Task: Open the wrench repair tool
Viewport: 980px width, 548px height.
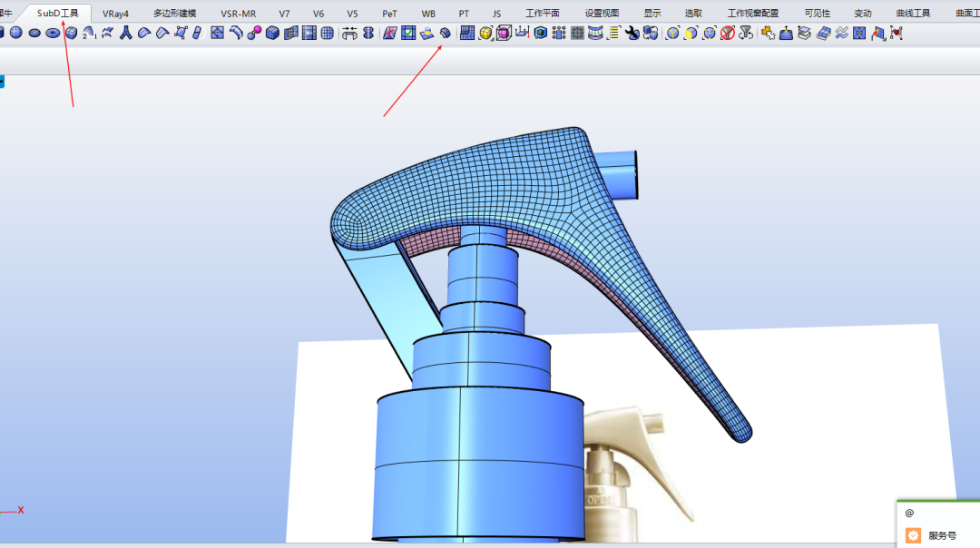Action: point(632,34)
